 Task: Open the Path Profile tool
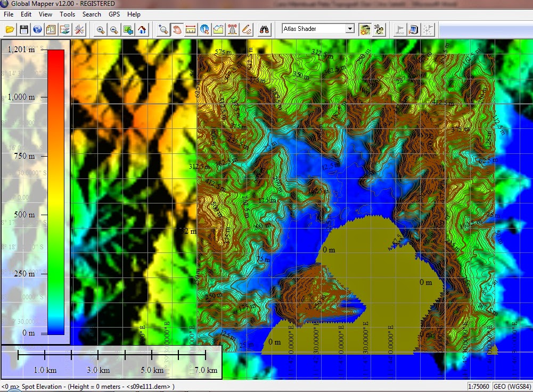218,29
